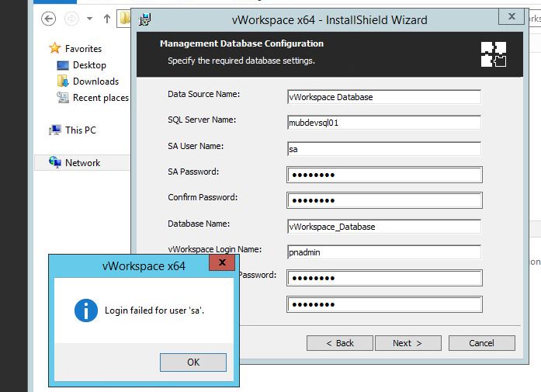Click the Explorer forward arrow button

(71, 19)
